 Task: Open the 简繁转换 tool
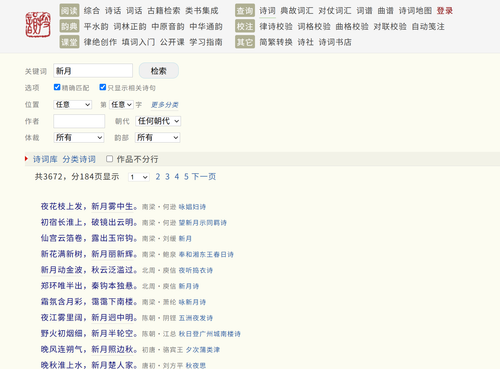(276, 42)
